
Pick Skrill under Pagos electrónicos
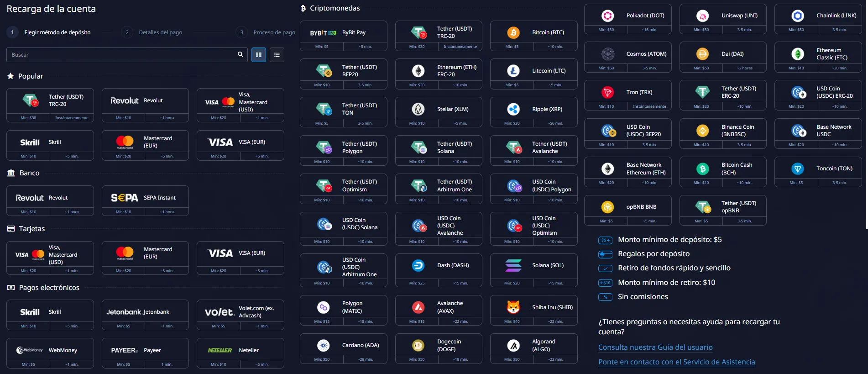click(50, 315)
